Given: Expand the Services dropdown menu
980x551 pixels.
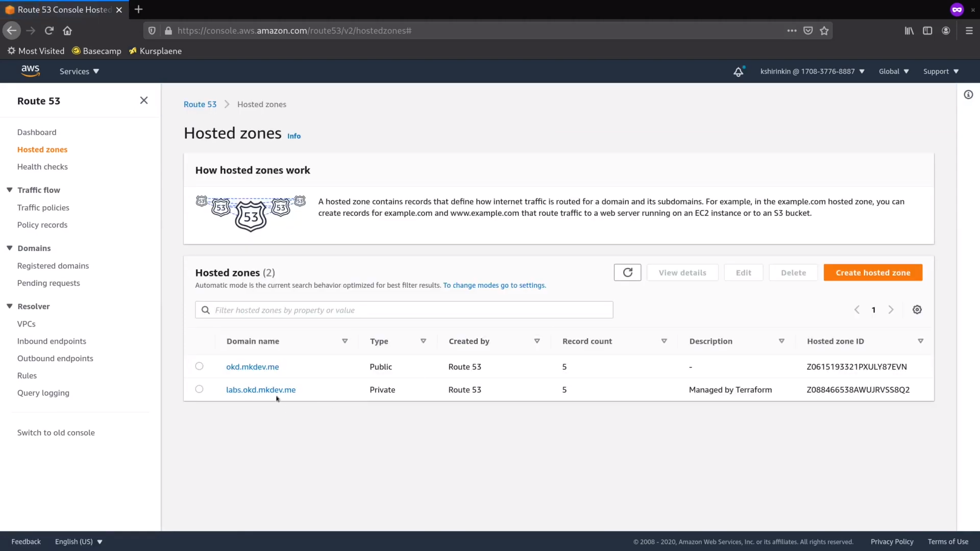Looking at the screenshot, I should click(x=78, y=70).
